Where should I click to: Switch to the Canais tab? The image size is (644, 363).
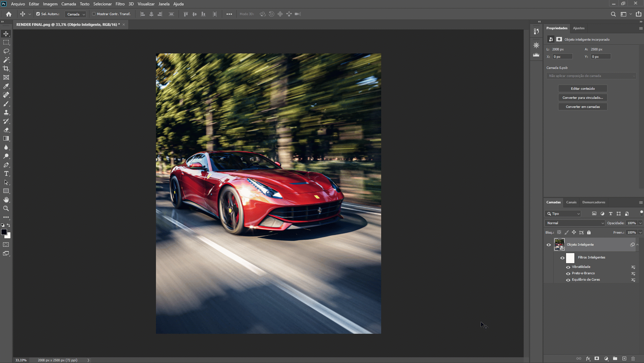pyautogui.click(x=571, y=202)
